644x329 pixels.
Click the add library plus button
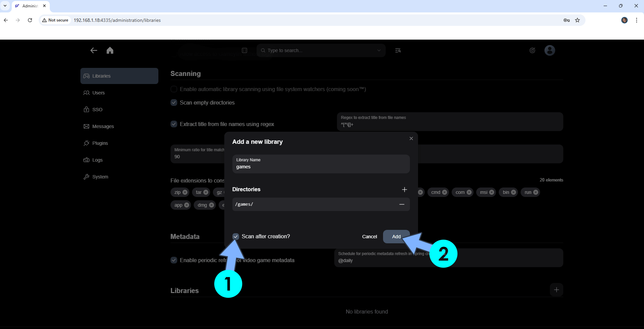tap(556, 290)
